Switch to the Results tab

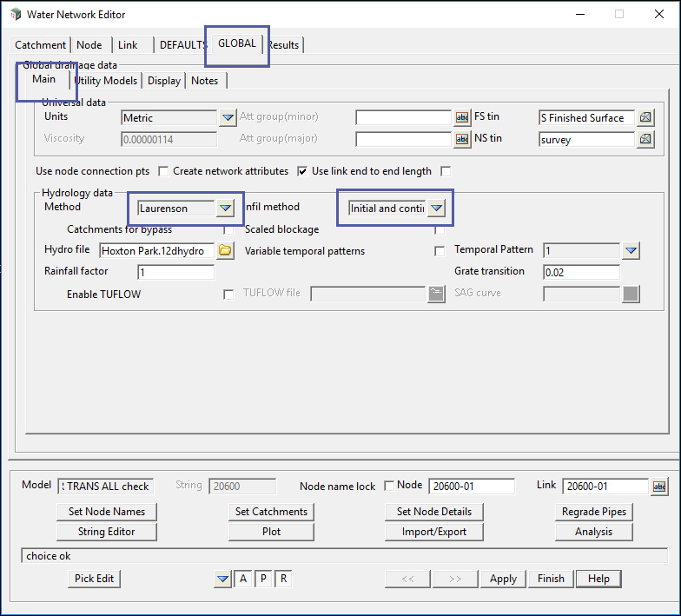pos(284,45)
